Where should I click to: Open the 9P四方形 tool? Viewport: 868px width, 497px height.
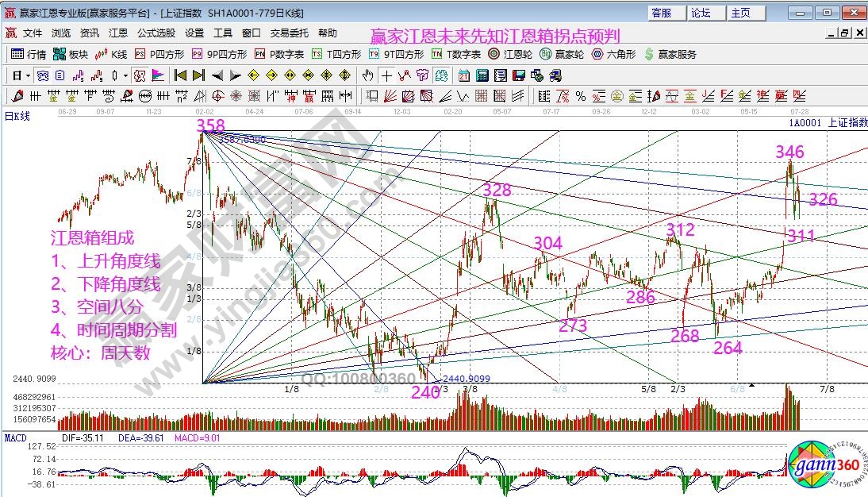219,54
